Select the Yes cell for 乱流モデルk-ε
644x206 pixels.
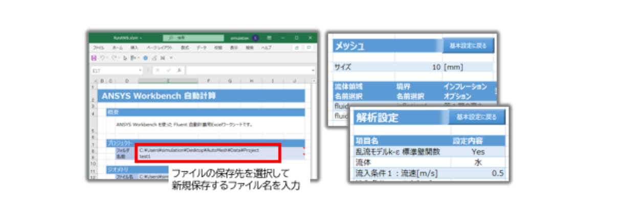pyautogui.click(x=478, y=151)
